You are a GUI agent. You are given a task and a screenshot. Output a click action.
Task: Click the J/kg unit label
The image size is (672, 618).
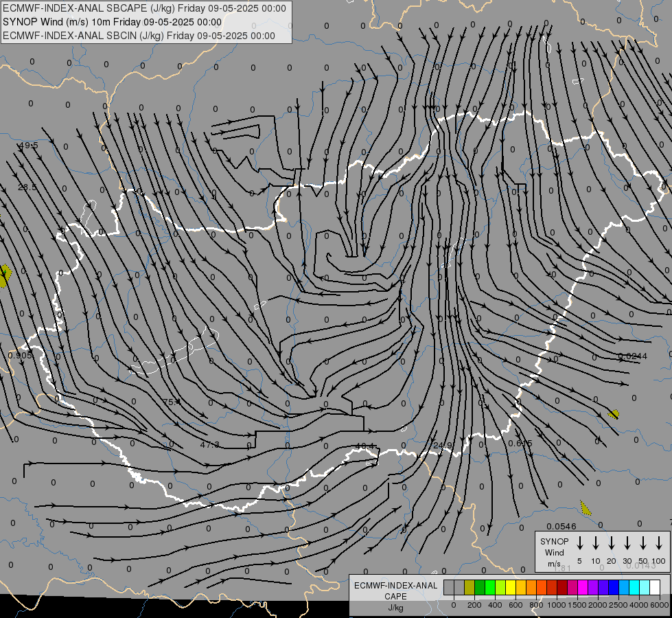click(x=395, y=608)
